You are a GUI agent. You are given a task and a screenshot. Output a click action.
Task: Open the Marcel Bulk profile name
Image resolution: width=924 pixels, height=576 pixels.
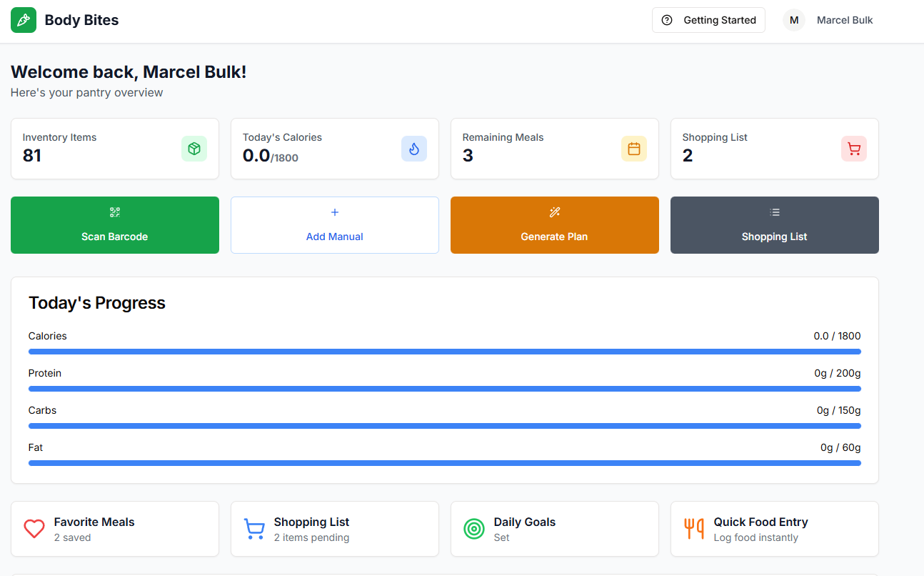845,20
